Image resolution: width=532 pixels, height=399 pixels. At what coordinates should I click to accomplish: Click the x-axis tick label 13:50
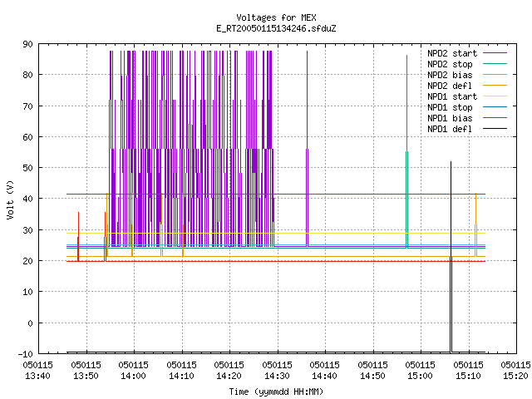86,376
